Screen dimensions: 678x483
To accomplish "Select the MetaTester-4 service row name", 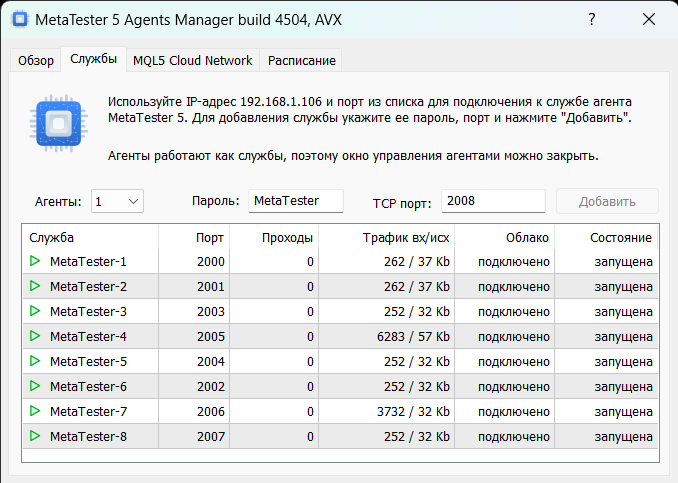I will (x=88, y=337).
